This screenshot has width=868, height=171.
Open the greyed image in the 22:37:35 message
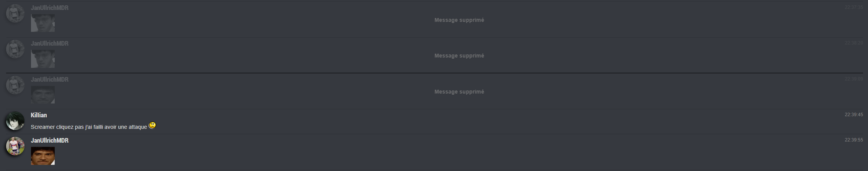click(43, 23)
